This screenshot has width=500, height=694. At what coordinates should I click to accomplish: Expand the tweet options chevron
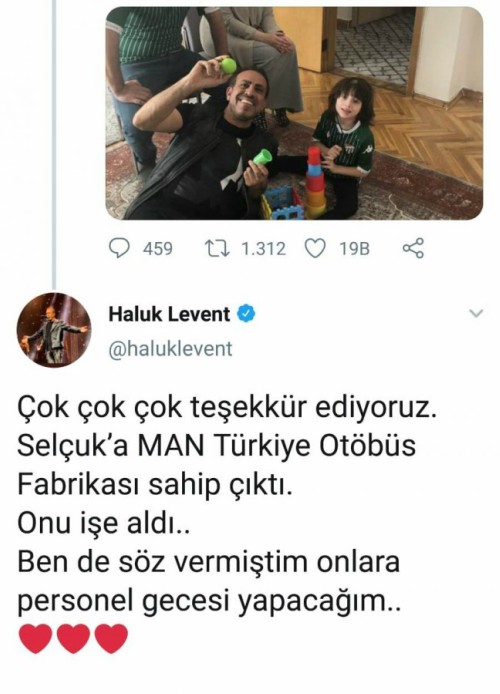click(476, 314)
